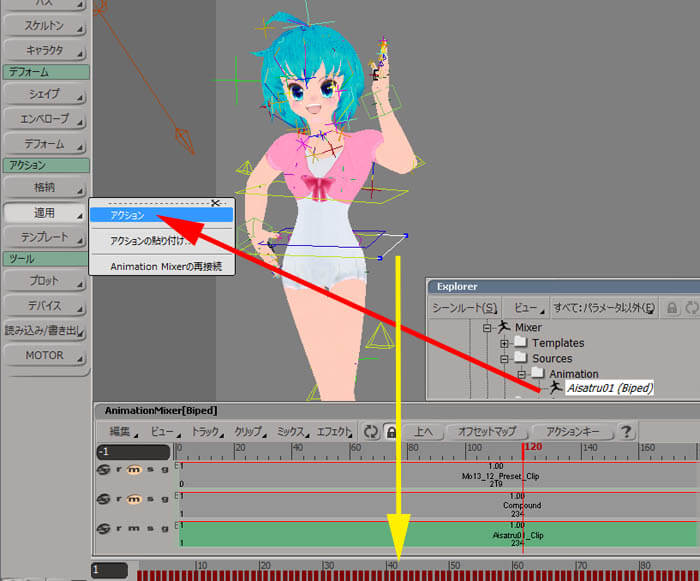
Task: Select Animation Mixerの再接続 menu entry
Action: 160,267
